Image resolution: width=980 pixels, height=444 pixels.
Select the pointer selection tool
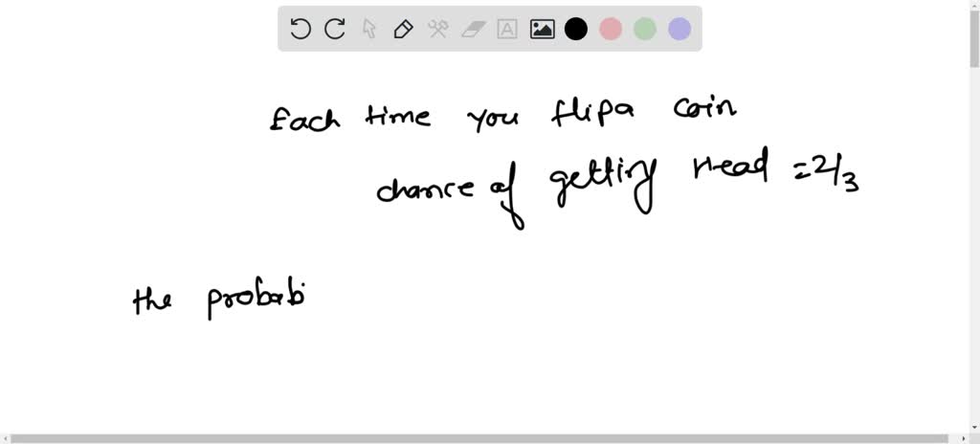click(369, 29)
